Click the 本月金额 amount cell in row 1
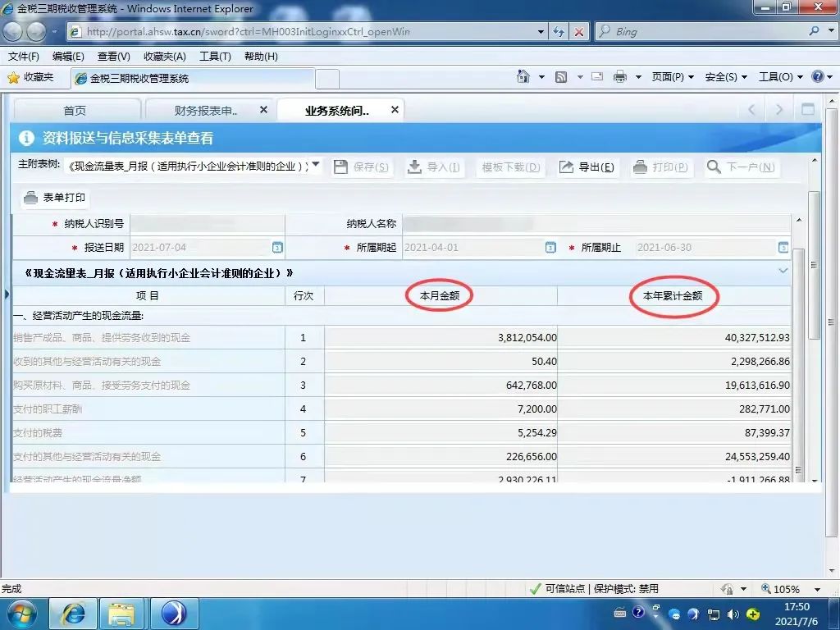 tap(441, 337)
